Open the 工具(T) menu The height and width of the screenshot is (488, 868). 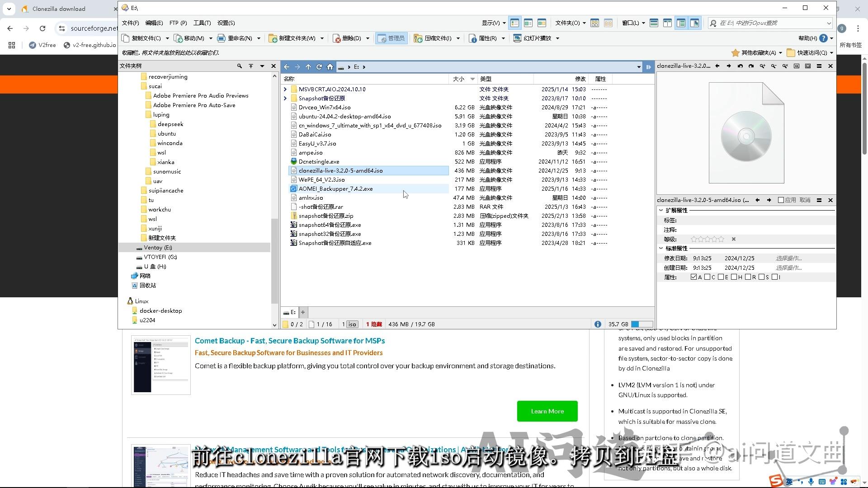coord(202,23)
